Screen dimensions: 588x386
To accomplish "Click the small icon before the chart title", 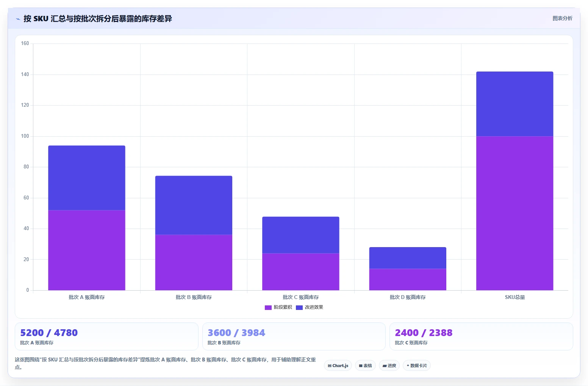I will (x=18, y=19).
